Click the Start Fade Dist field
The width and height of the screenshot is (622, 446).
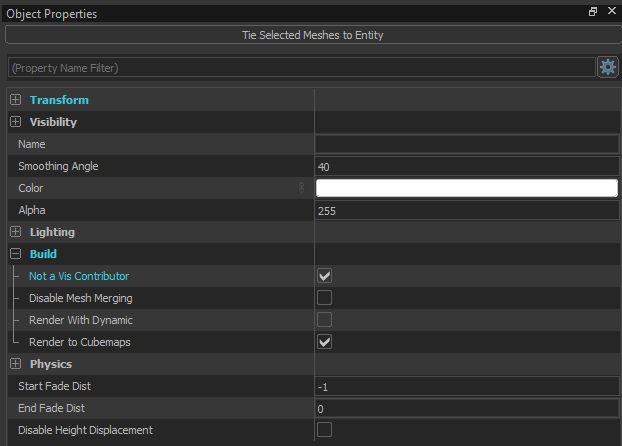coord(466,386)
